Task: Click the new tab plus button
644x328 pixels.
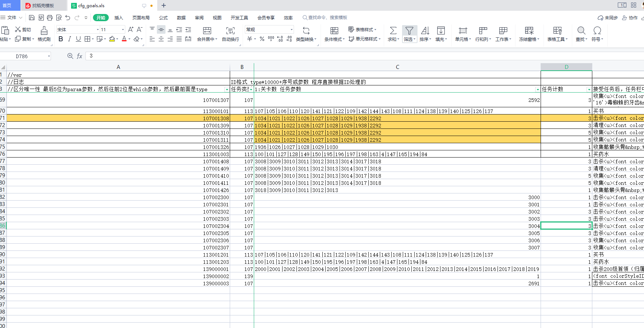Action: tap(164, 5)
